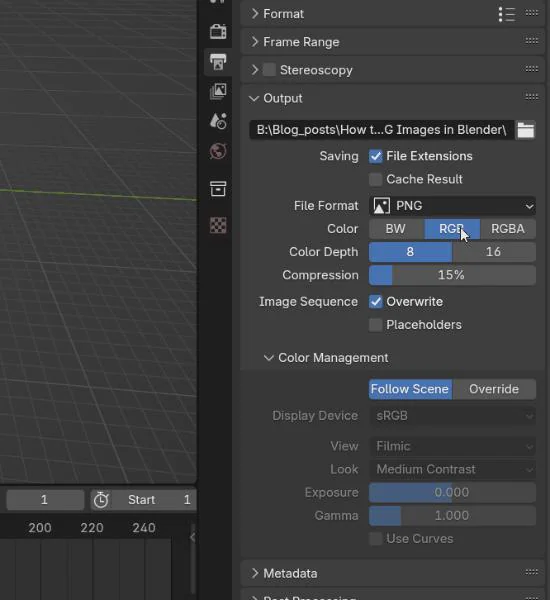
Task: Set Color Depth to 8
Action: [x=410, y=252]
